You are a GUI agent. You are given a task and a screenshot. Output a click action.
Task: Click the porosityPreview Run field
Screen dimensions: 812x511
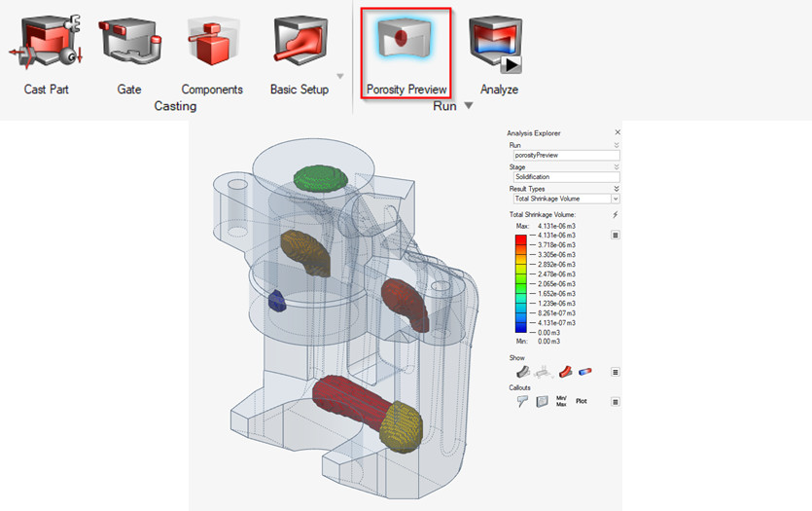pos(565,155)
